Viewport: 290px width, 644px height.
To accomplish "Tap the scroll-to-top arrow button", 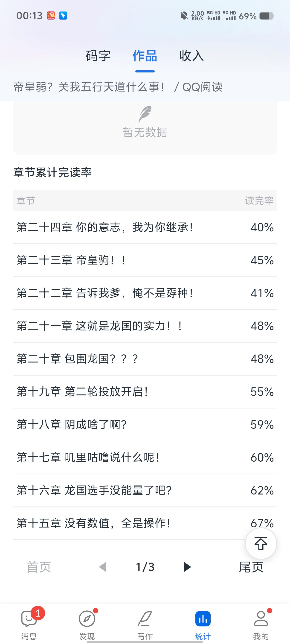I will [x=261, y=543].
